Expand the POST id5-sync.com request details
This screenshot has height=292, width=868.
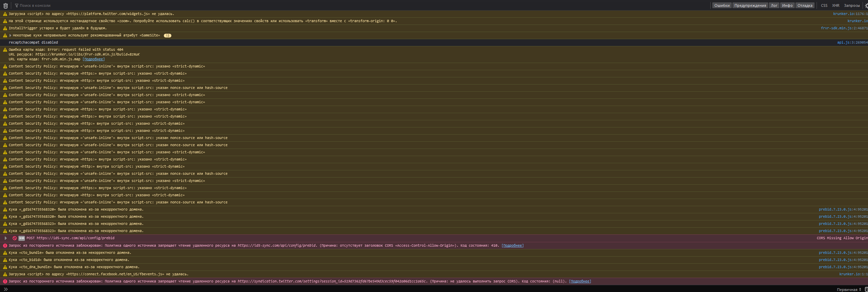click(5, 238)
